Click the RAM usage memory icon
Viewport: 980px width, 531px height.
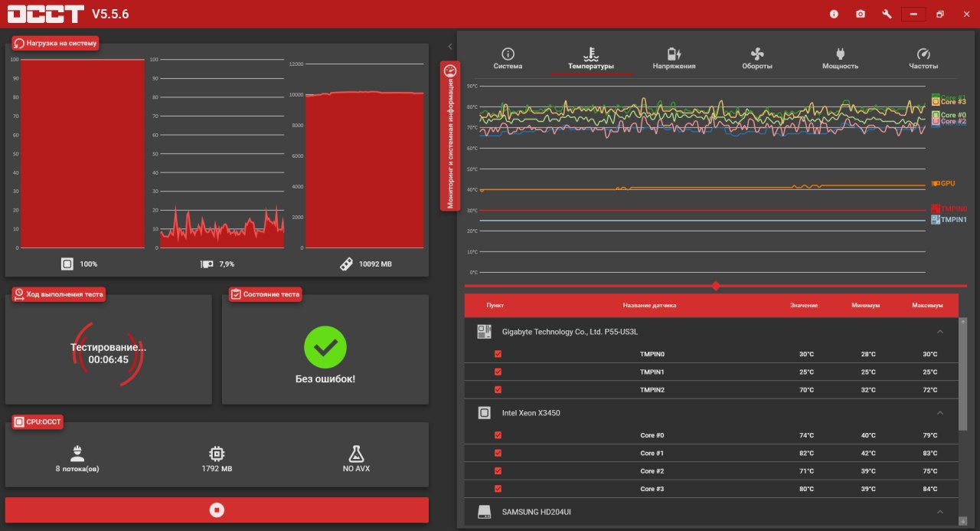346,264
